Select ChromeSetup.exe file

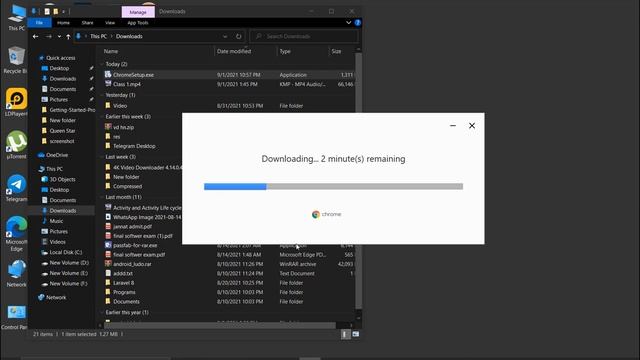[x=133, y=75]
